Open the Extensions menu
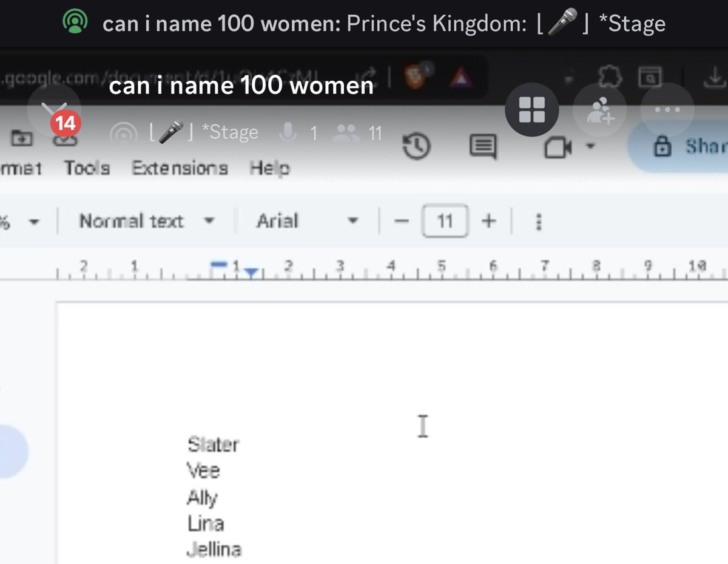This screenshot has height=564, width=728. point(180,168)
